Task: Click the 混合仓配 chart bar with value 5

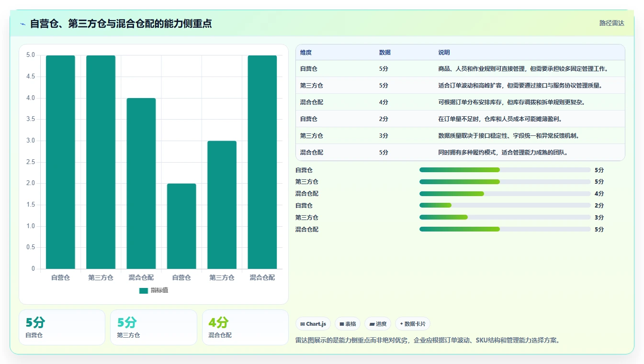Action: [262, 162]
